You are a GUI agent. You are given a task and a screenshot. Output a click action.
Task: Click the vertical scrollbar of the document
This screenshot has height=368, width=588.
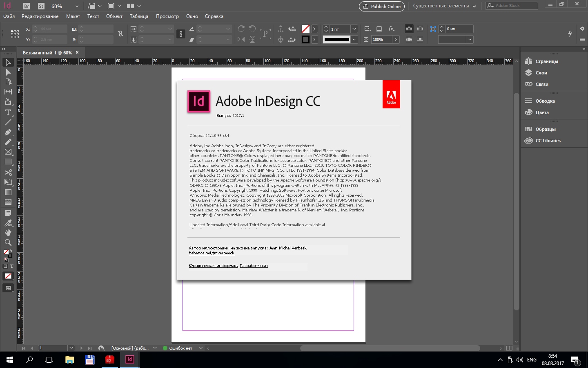click(516, 202)
